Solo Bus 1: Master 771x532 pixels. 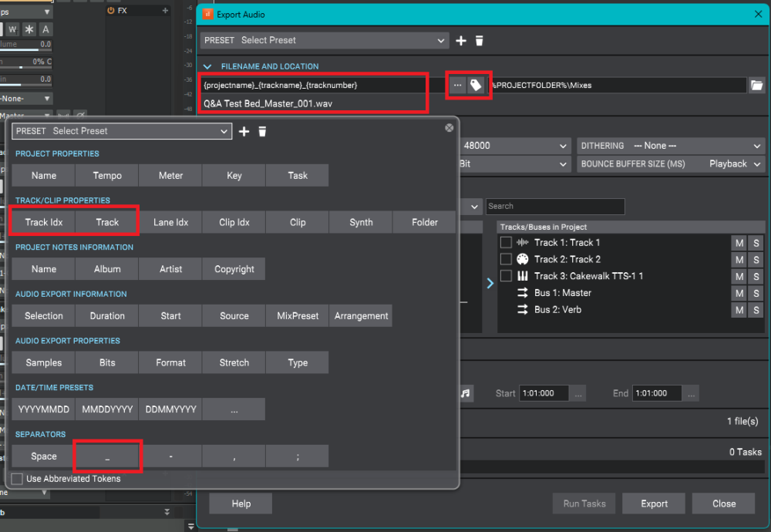click(x=756, y=293)
